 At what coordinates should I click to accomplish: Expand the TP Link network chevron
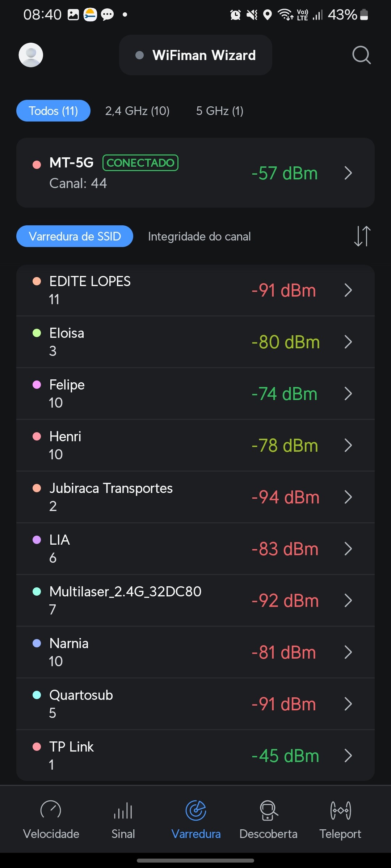[x=348, y=756]
